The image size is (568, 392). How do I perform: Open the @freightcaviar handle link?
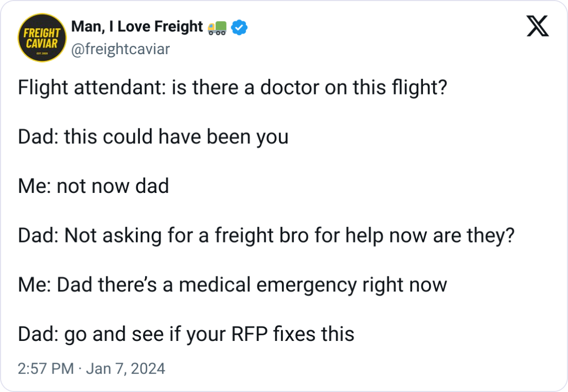tap(119, 49)
